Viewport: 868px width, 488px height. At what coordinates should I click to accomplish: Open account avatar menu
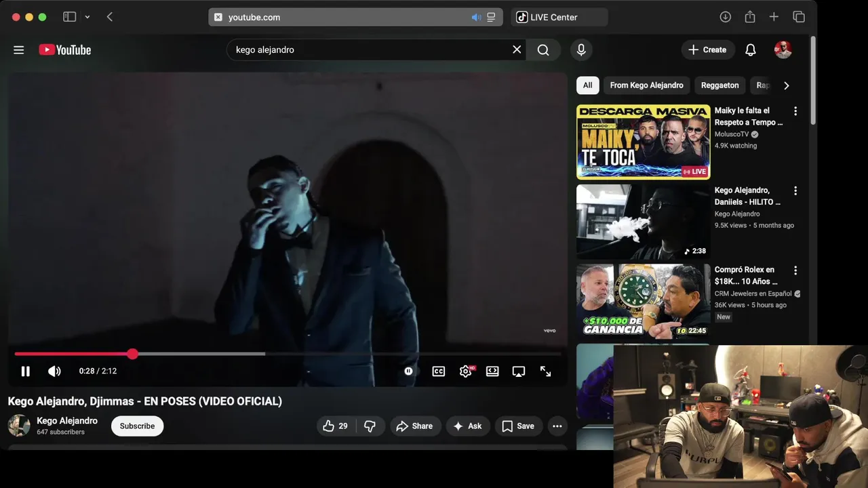click(783, 49)
